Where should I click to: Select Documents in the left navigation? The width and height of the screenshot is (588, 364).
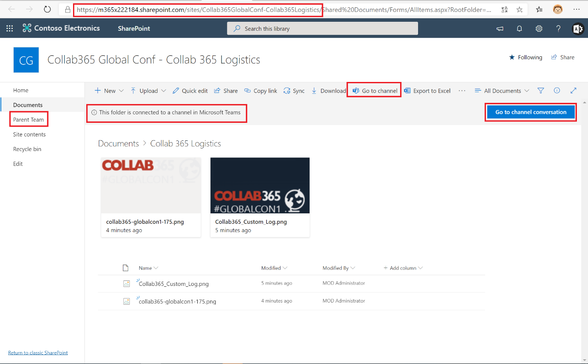click(x=28, y=105)
